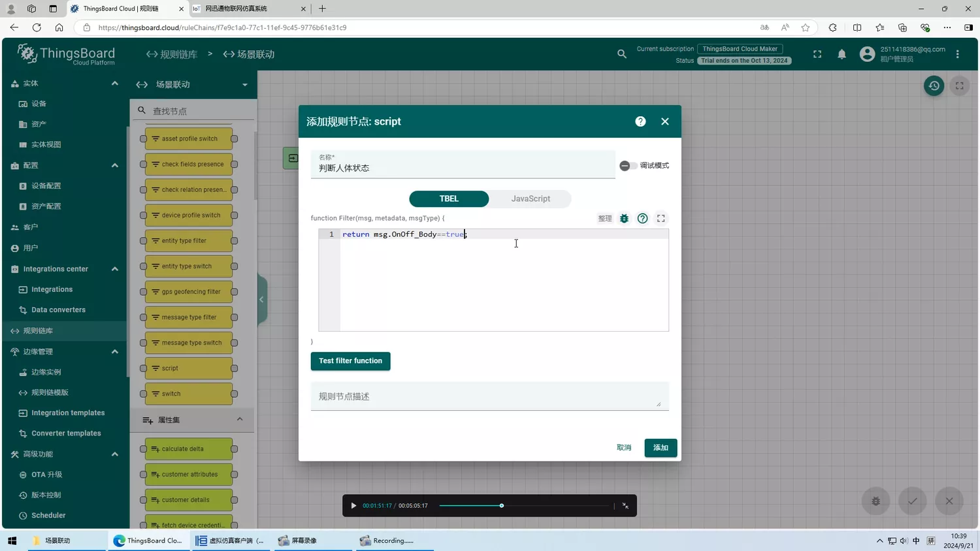The height and width of the screenshot is (551, 980).
Task: Open the user account menu dots
Action: pyautogui.click(x=957, y=54)
